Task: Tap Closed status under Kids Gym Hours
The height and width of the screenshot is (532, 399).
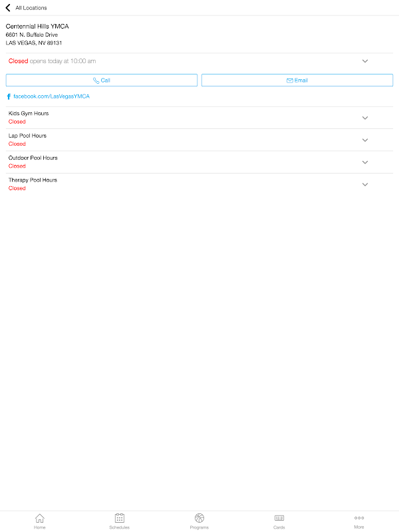Action: pos(17,122)
